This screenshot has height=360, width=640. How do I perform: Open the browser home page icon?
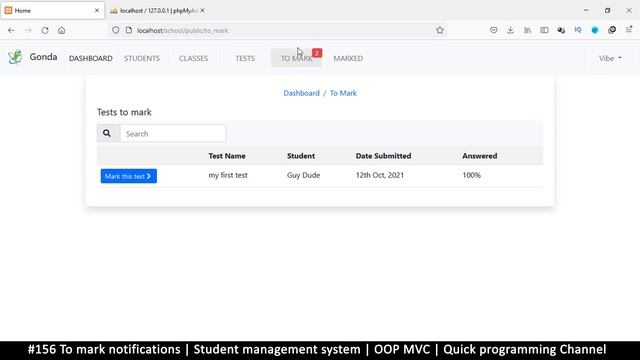(x=62, y=30)
